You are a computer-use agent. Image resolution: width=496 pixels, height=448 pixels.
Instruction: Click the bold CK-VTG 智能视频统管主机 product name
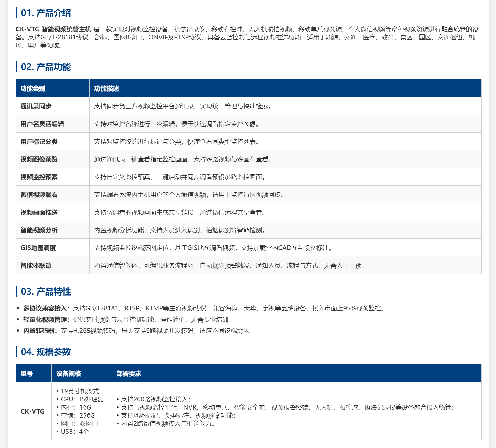(53, 29)
